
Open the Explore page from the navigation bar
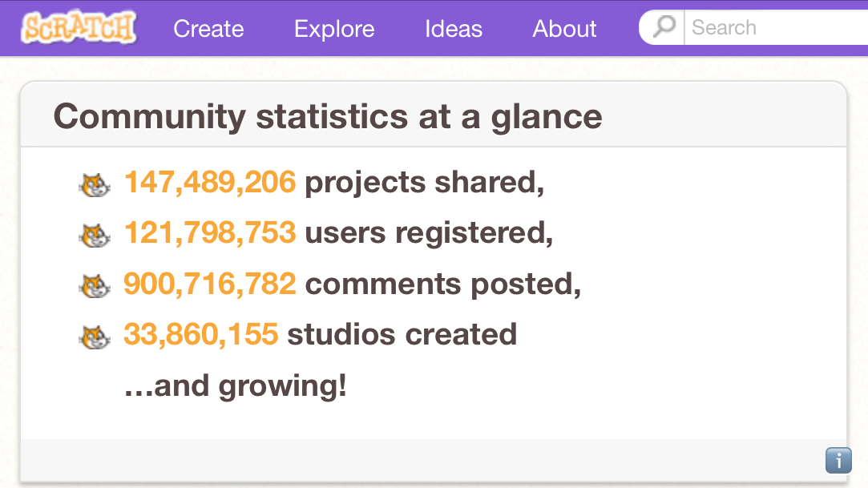[334, 29]
